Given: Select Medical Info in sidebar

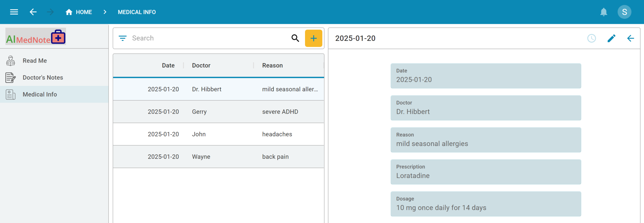Looking at the screenshot, I should pos(40,94).
